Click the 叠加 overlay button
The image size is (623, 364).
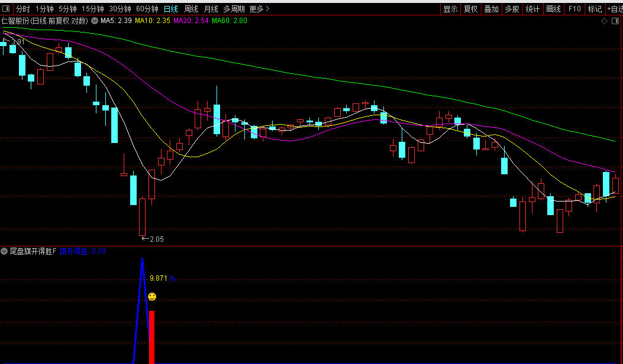pyautogui.click(x=492, y=9)
